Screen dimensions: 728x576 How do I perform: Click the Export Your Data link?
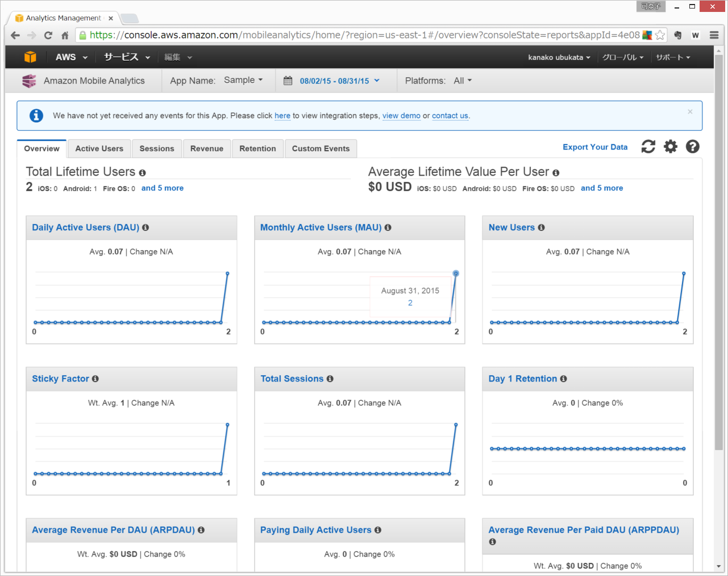595,147
